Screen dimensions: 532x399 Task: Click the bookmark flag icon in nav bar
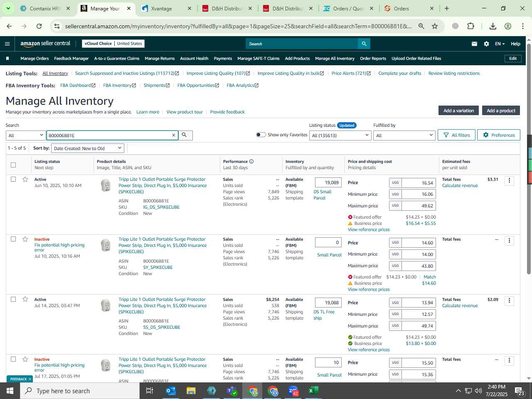coord(7,59)
